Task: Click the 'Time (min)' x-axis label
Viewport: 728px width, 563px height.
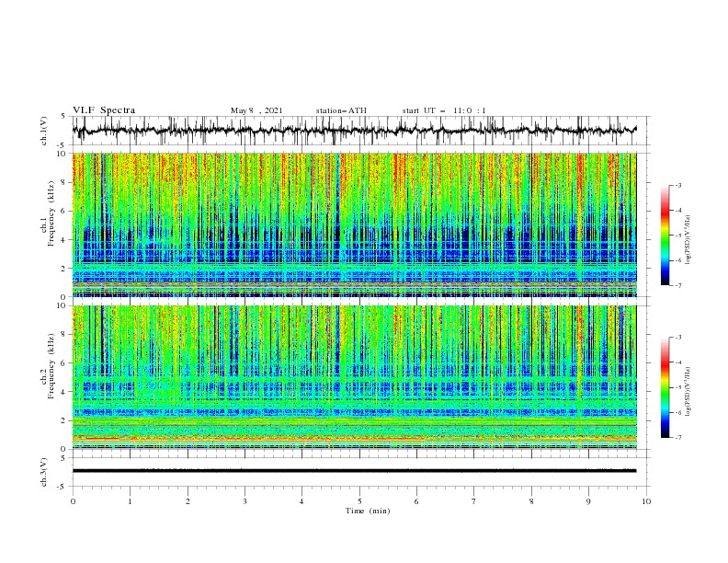Action: click(x=368, y=511)
